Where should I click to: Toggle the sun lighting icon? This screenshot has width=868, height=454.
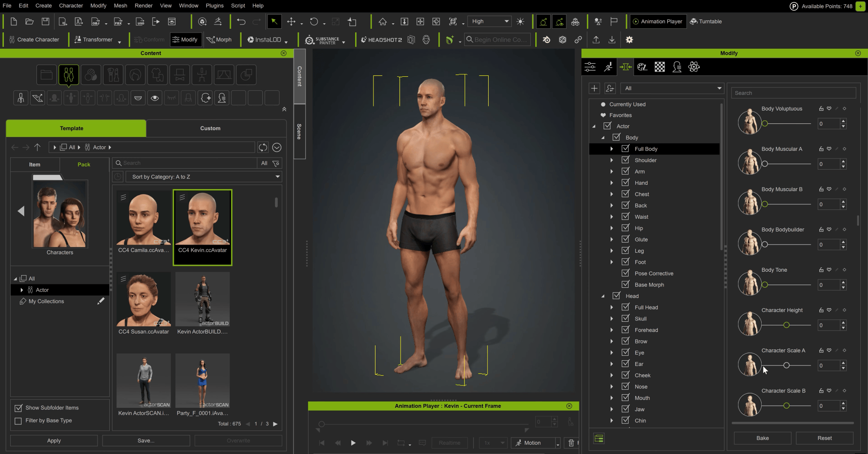520,22
